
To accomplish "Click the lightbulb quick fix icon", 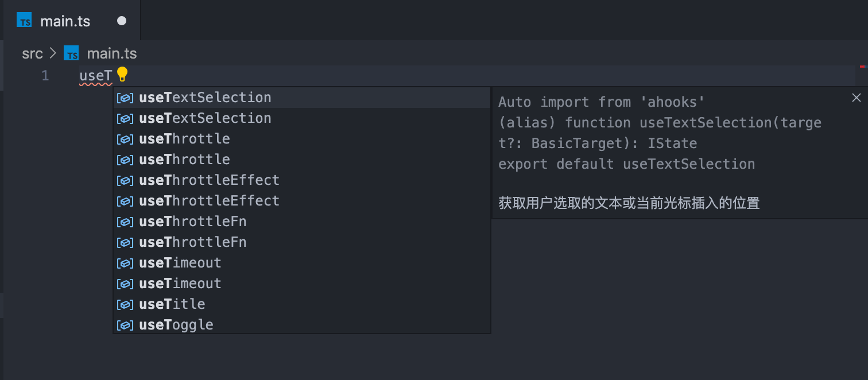I will coord(122,75).
